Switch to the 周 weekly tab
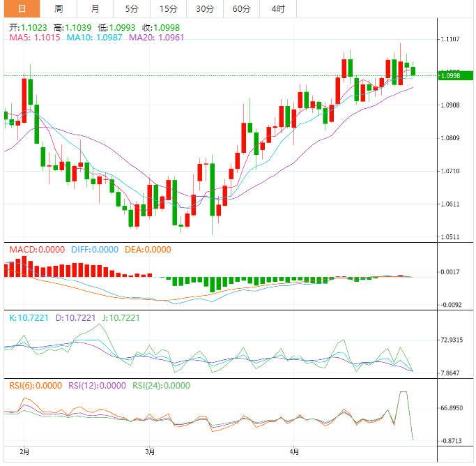The width and height of the screenshot is (476, 466). (x=59, y=8)
